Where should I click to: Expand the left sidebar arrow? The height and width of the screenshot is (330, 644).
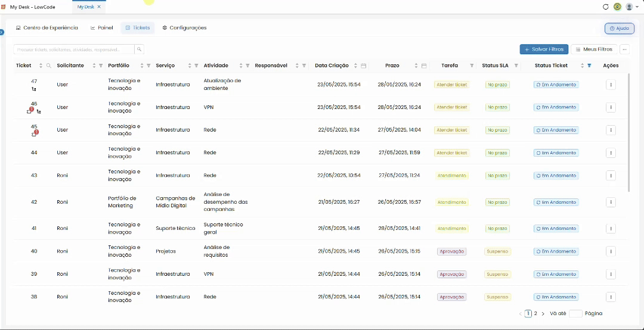pos(2,32)
